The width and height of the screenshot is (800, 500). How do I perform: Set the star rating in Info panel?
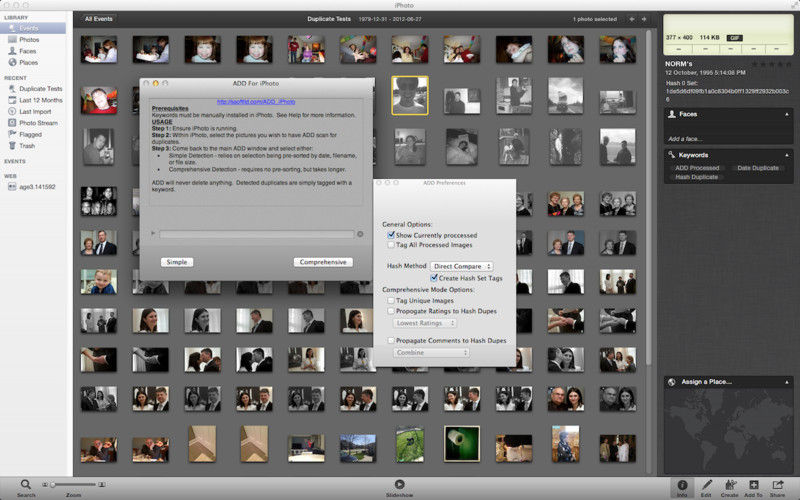pyautogui.click(x=771, y=64)
